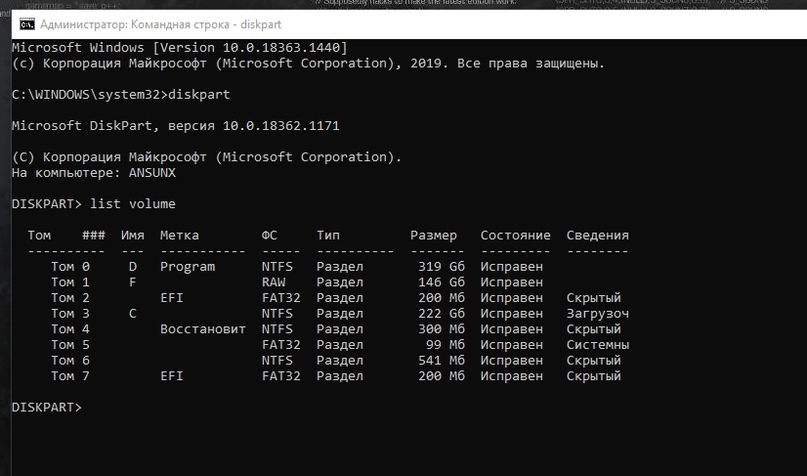Click the '222 Gб' size value
807x476 pixels.
coord(442,313)
